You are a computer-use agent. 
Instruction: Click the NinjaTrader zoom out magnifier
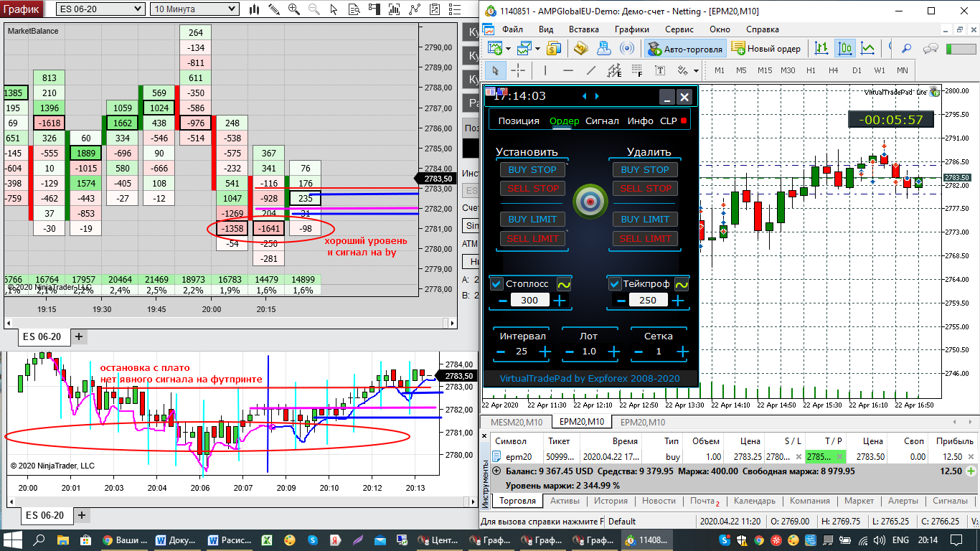point(314,9)
